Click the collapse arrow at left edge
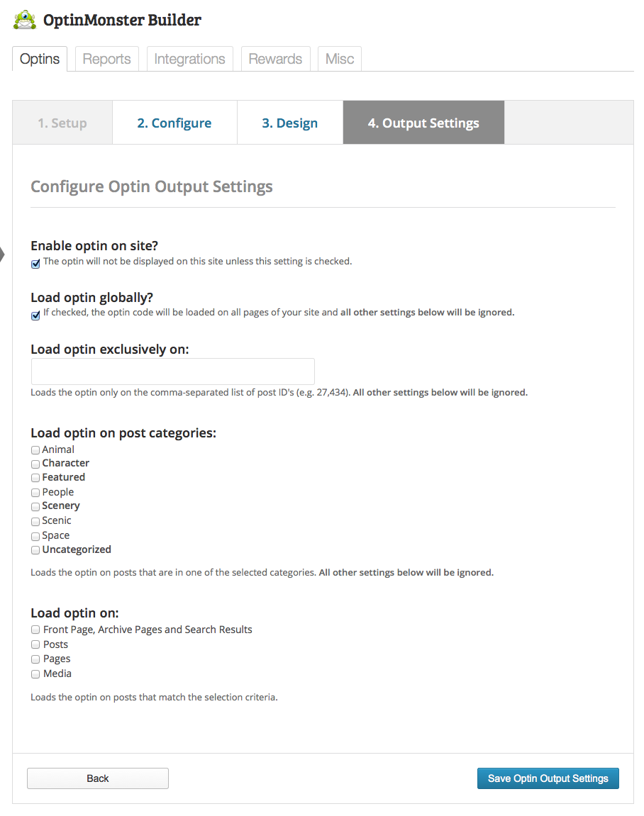Image resolution: width=644 pixels, height=816 pixels. pyautogui.click(x=2, y=253)
